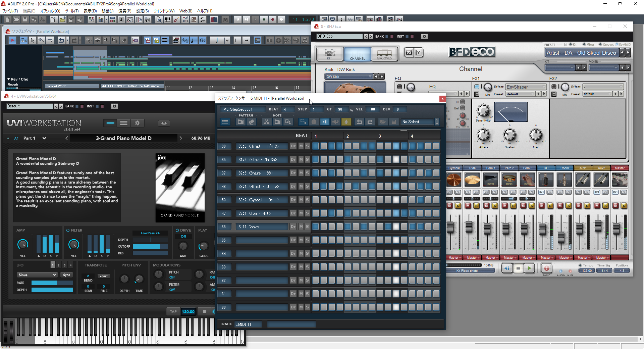Click the Cymbal channel picture in BFD mixer

coord(453,180)
